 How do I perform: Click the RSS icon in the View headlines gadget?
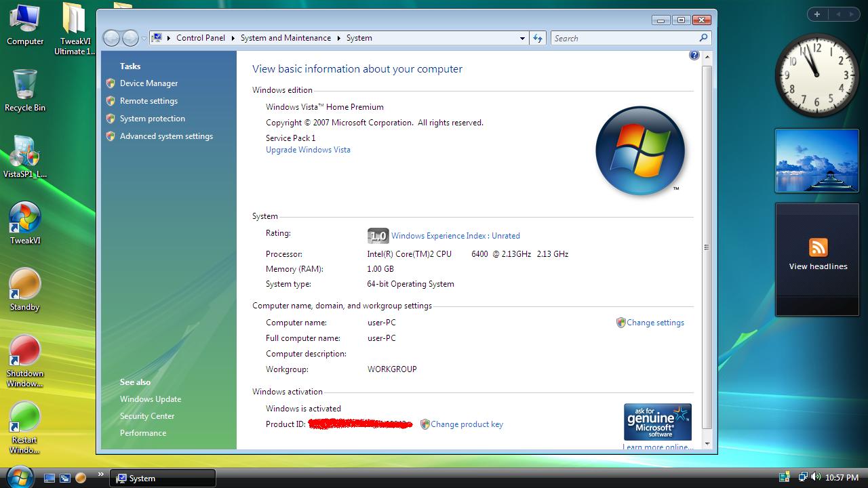pos(817,248)
